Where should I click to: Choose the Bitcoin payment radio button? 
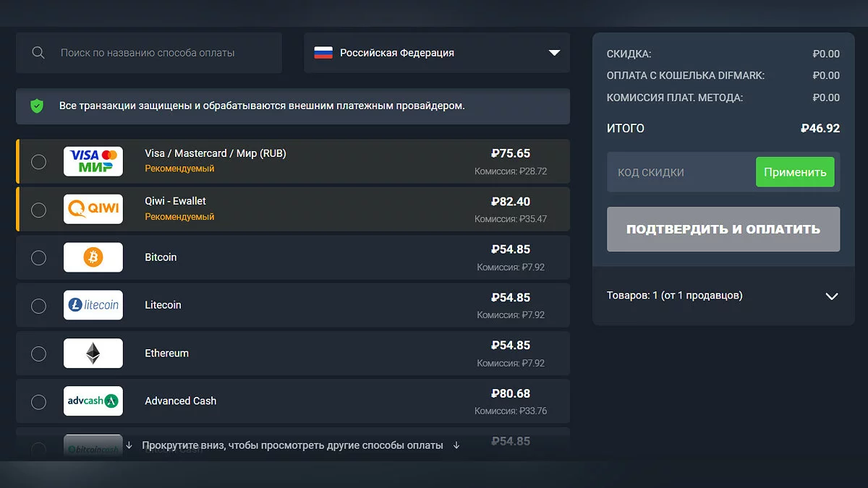pyautogui.click(x=38, y=258)
